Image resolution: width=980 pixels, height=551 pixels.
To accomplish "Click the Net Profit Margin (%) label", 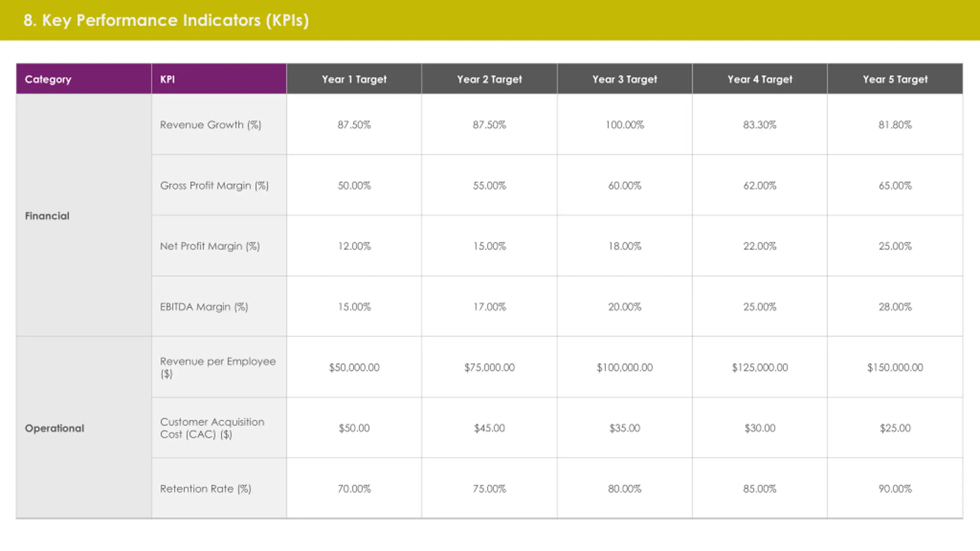I will tap(210, 246).
